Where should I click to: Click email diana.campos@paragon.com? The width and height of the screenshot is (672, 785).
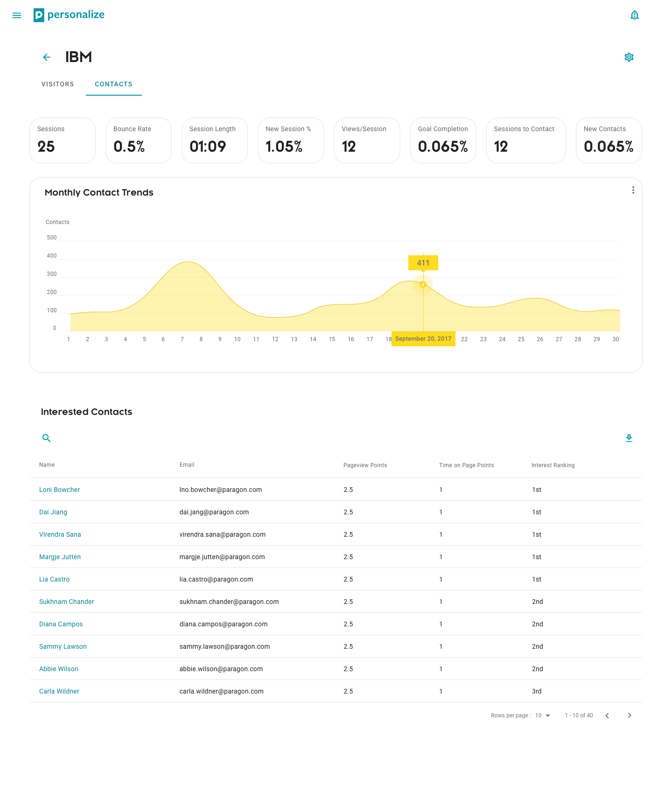(x=224, y=624)
